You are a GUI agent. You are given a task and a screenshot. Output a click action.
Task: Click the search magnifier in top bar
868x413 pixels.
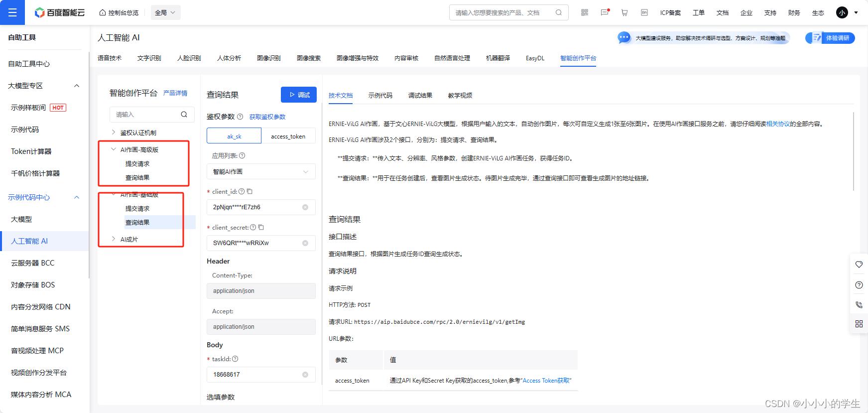pyautogui.click(x=559, y=12)
